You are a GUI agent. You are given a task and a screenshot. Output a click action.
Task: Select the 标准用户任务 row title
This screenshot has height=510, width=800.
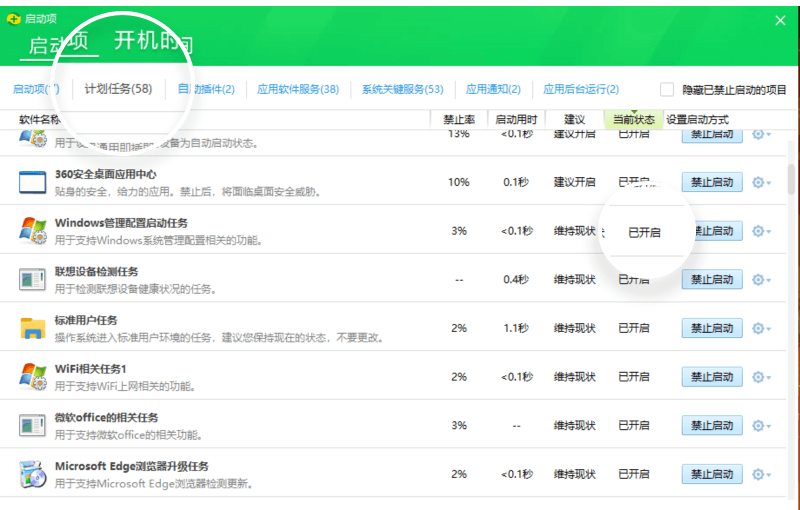tap(86, 320)
